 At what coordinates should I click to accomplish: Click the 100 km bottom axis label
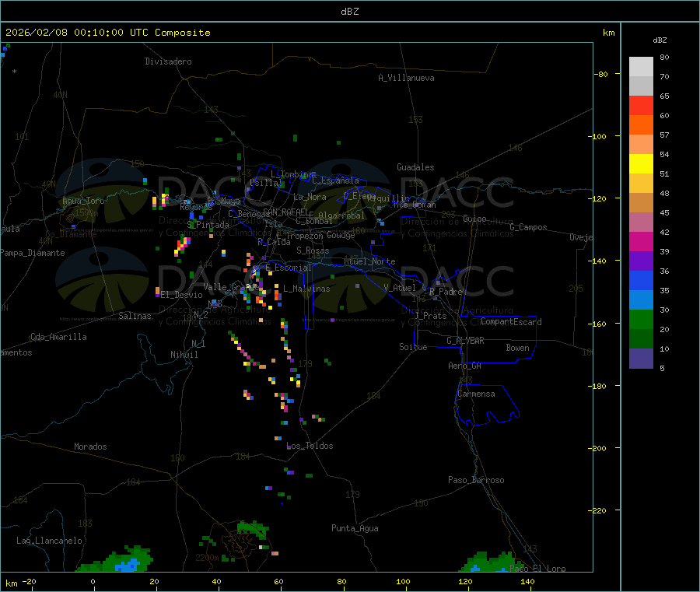pyautogui.click(x=404, y=582)
